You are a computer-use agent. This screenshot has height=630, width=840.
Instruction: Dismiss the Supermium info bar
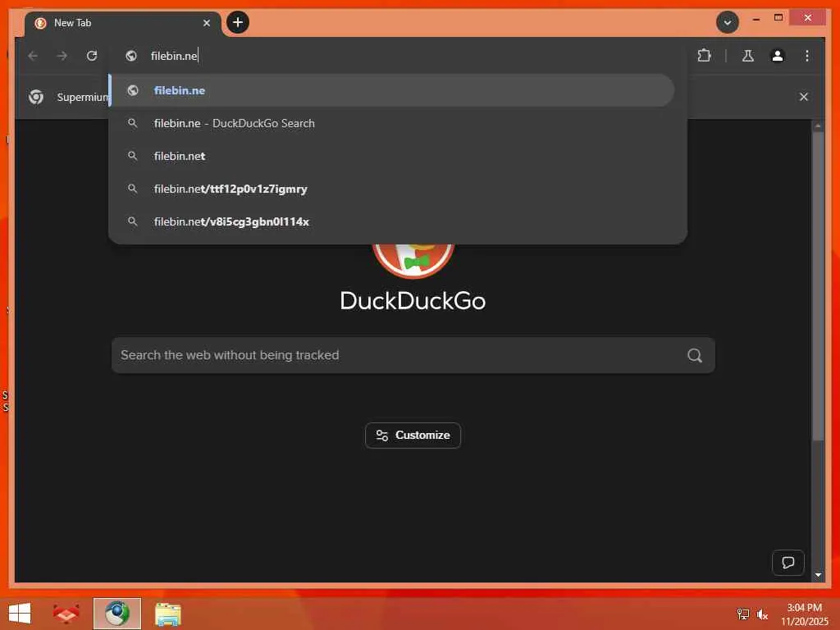pyautogui.click(x=804, y=97)
